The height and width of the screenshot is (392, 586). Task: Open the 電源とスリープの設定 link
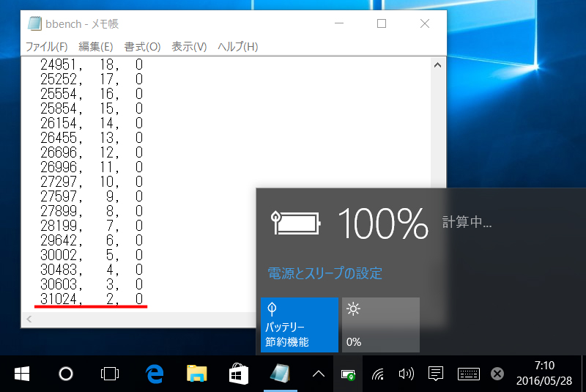324,274
